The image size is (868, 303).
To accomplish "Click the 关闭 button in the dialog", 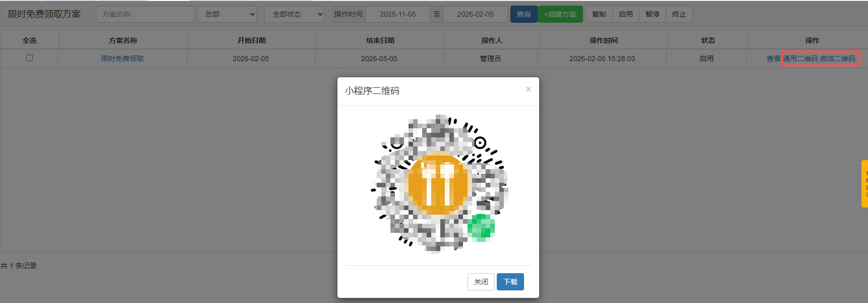I will pyautogui.click(x=481, y=282).
